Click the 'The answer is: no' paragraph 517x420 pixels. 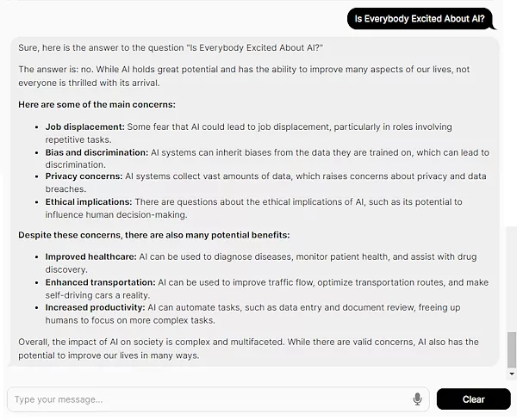[x=250, y=75]
